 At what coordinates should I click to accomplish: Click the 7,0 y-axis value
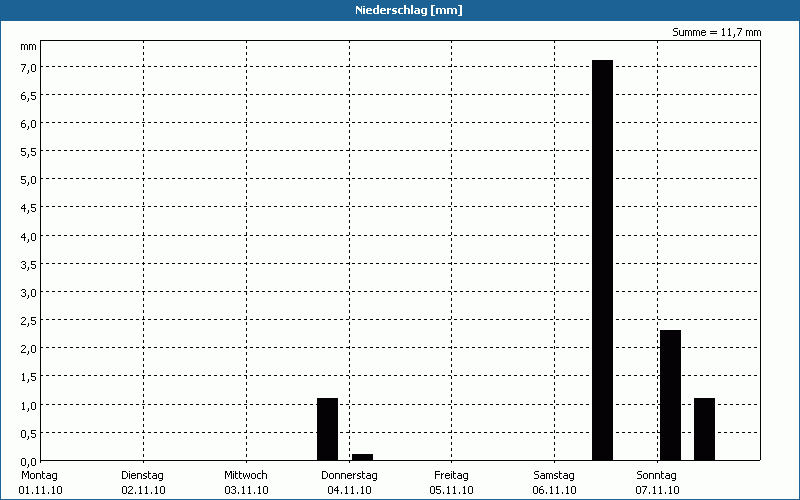pyautogui.click(x=28, y=68)
